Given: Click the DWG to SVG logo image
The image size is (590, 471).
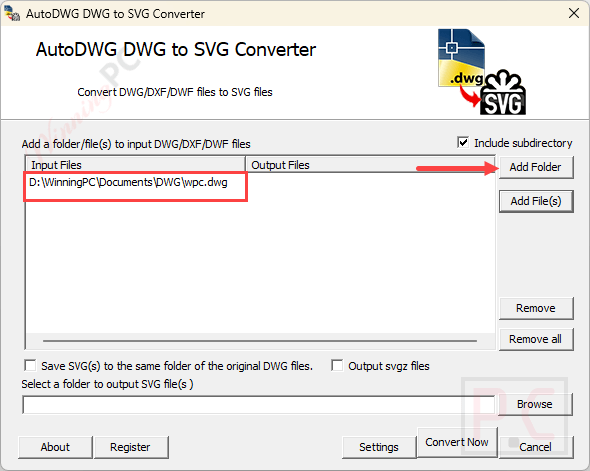Looking at the screenshot, I should (x=482, y=72).
